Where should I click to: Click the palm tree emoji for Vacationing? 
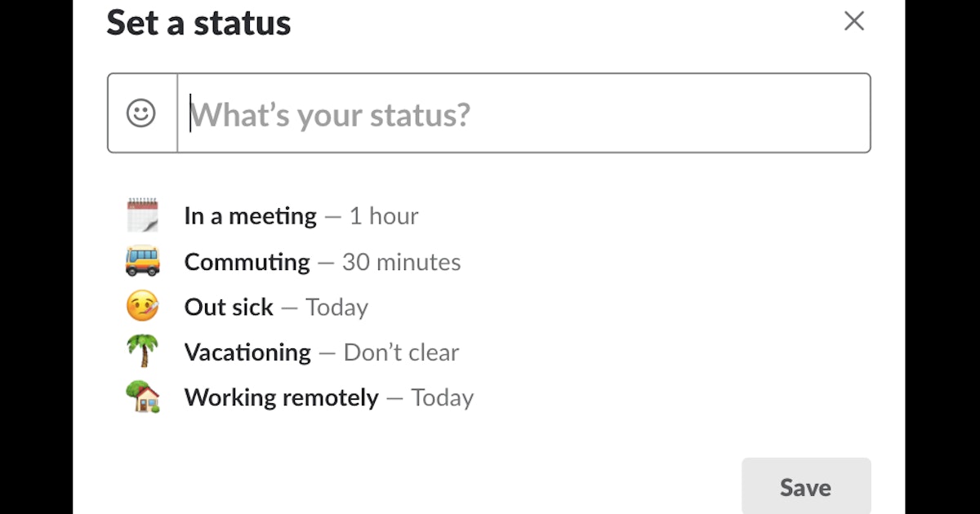pos(142,352)
